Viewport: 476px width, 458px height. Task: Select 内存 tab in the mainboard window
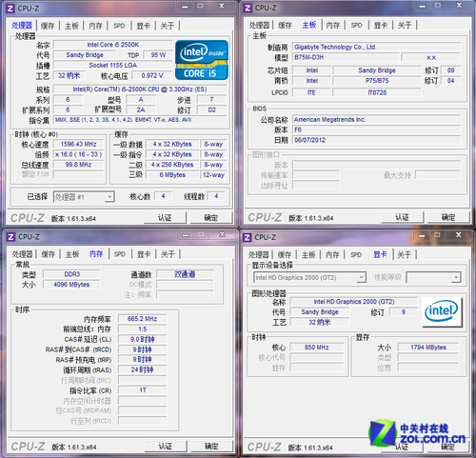(333, 25)
